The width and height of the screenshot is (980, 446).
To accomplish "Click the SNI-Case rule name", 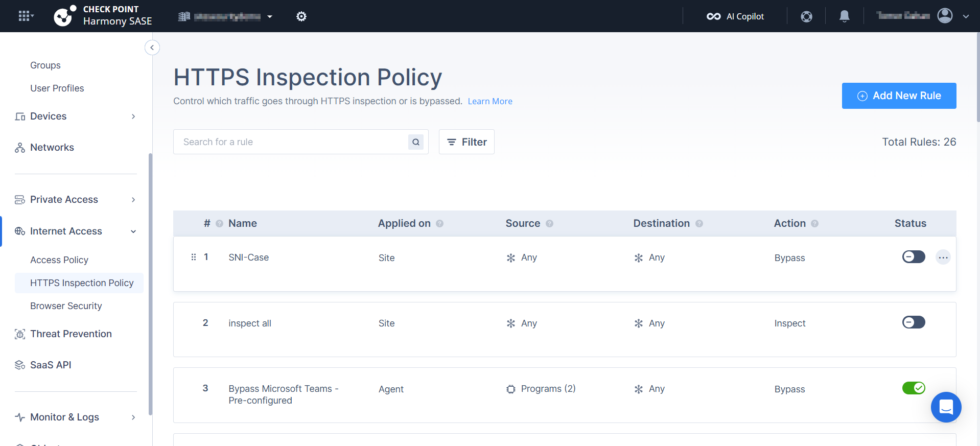I will point(249,257).
